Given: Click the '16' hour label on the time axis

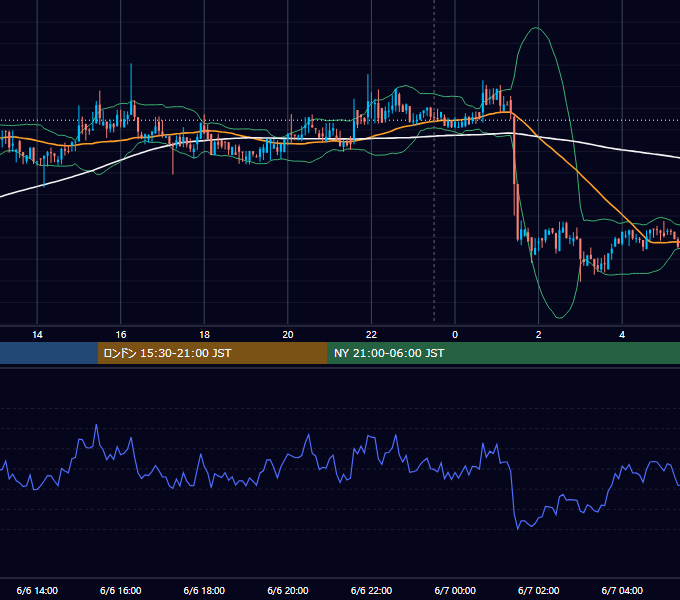Looking at the screenshot, I should coord(121,335).
